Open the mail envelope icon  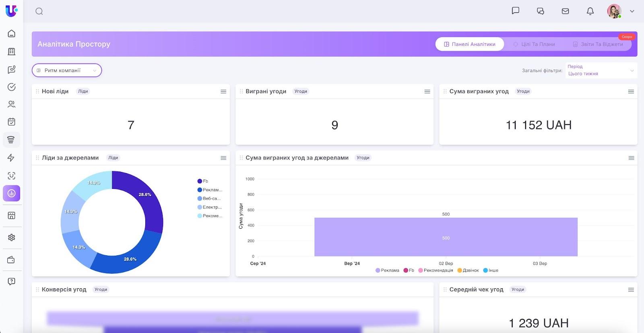[x=565, y=11]
